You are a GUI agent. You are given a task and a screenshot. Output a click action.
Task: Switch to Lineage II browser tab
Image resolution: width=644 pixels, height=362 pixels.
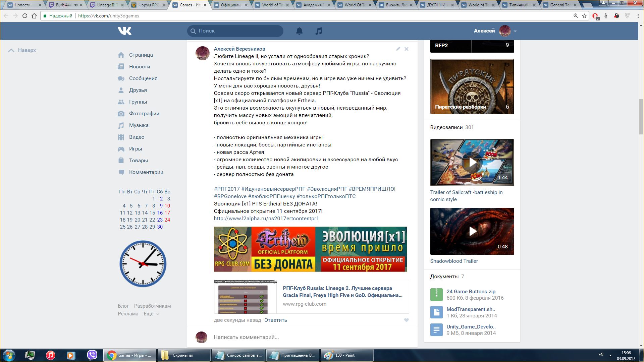click(106, 5)
